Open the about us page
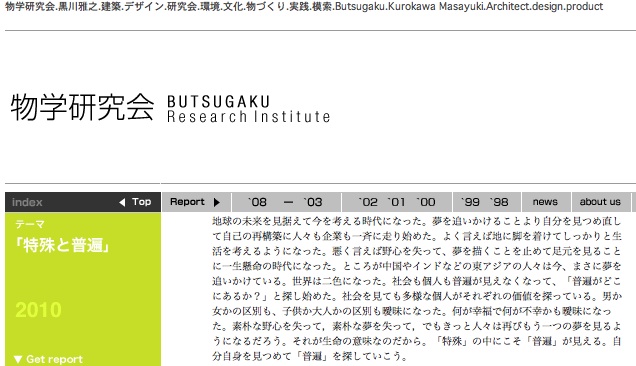Image resolution: width=636 pixels, height=366 pixels. [x=601, y=202]
